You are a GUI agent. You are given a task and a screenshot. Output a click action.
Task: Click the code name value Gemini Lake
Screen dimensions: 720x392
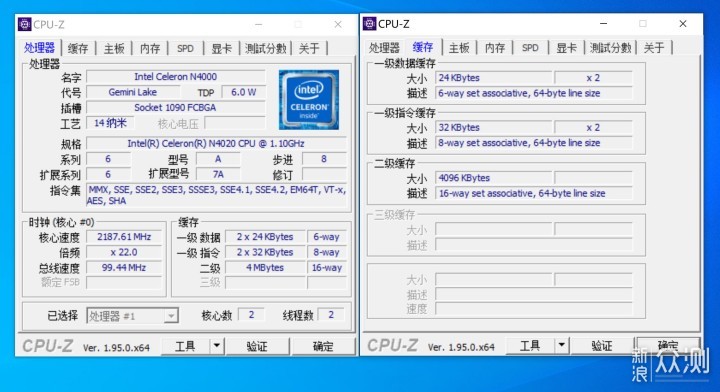pos(133,92)
